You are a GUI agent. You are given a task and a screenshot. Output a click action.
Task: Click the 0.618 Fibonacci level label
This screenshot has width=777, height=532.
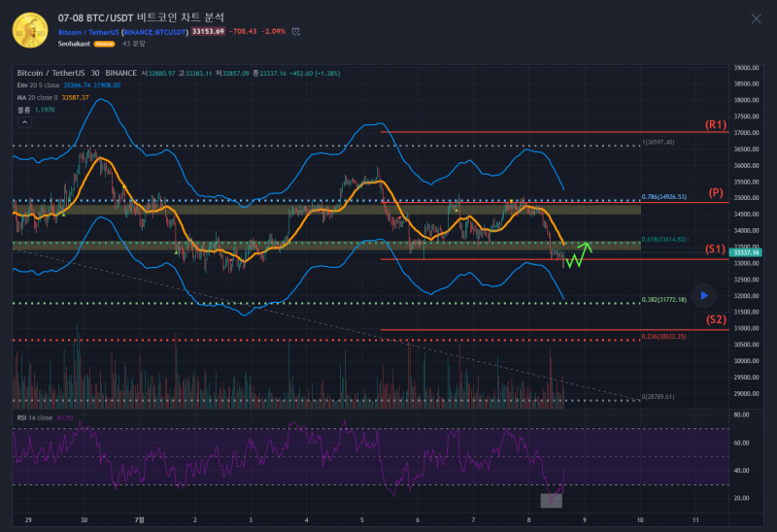[667, 239]
